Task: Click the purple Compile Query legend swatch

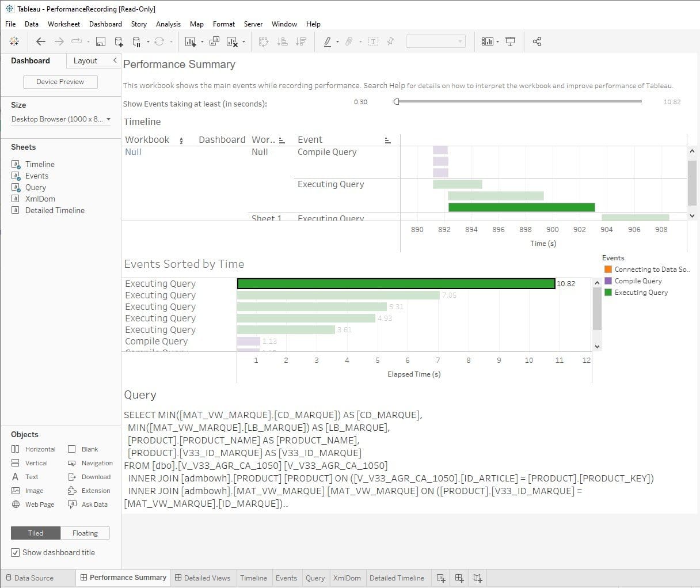Action: coord(608,280)
